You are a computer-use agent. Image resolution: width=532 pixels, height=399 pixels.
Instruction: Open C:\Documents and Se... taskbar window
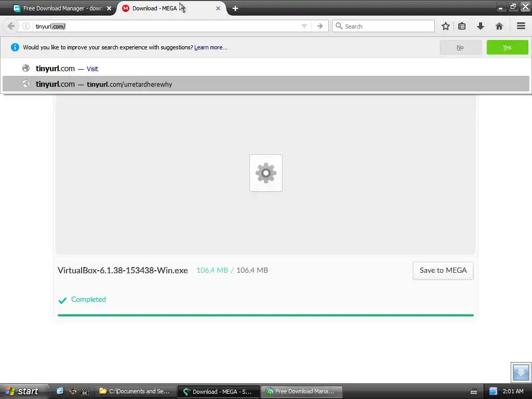[136, 391]
